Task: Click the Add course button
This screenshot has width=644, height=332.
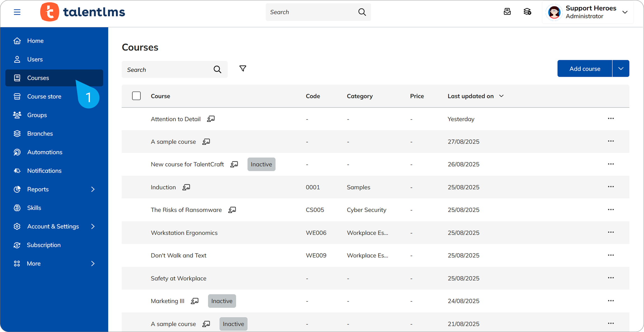Action: click(585, 68)
